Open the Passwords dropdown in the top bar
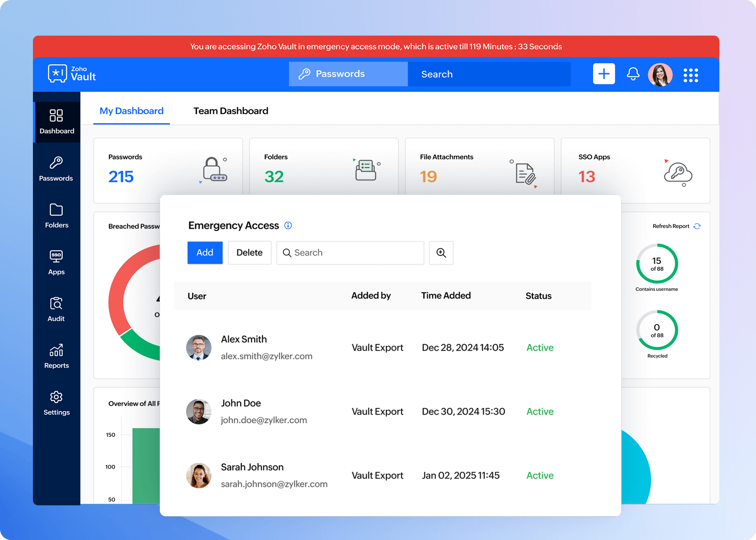The width and height of the screenshot is (756, 540). pyautogui.click(x=347, y=74)
